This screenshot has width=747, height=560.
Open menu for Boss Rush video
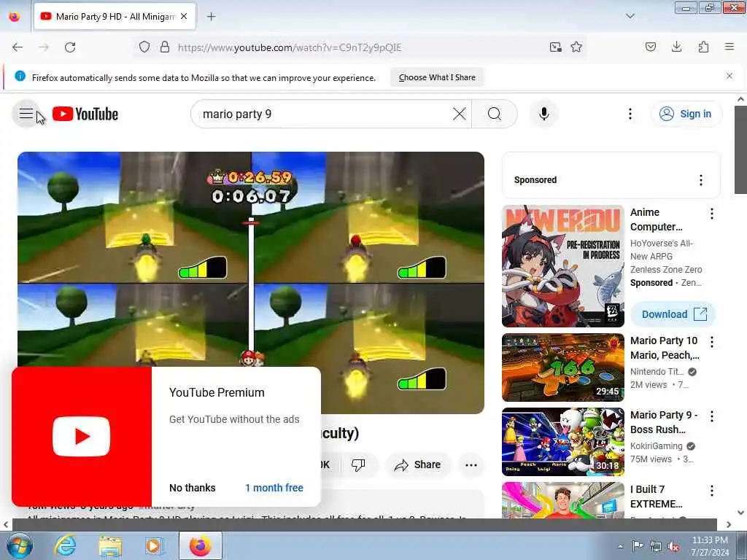point(712,416)
